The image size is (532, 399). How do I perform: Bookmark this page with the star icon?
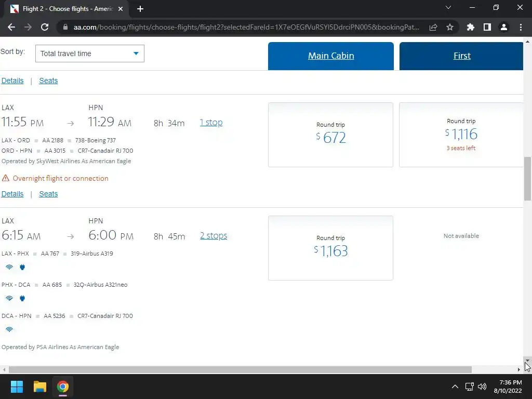click(449, 27)
